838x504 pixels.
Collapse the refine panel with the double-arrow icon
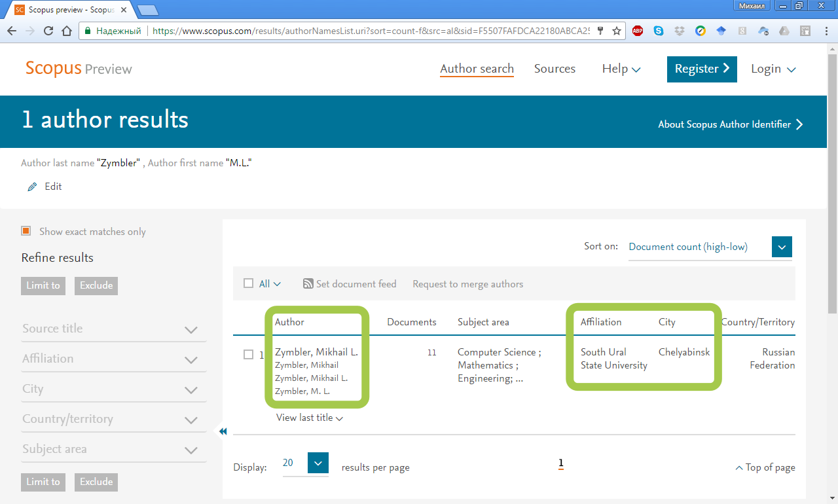[x=223, y=431]
